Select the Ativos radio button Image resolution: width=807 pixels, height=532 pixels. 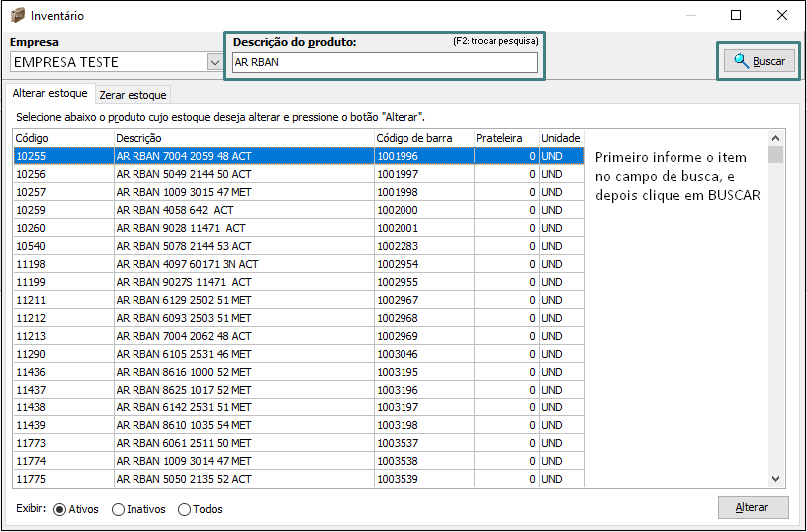[59, 509]
